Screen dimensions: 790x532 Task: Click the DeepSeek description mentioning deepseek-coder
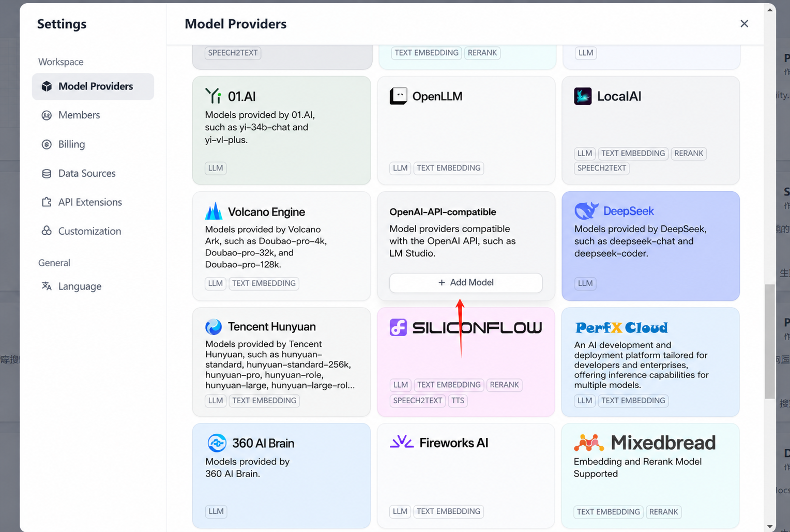coord(640,241)
